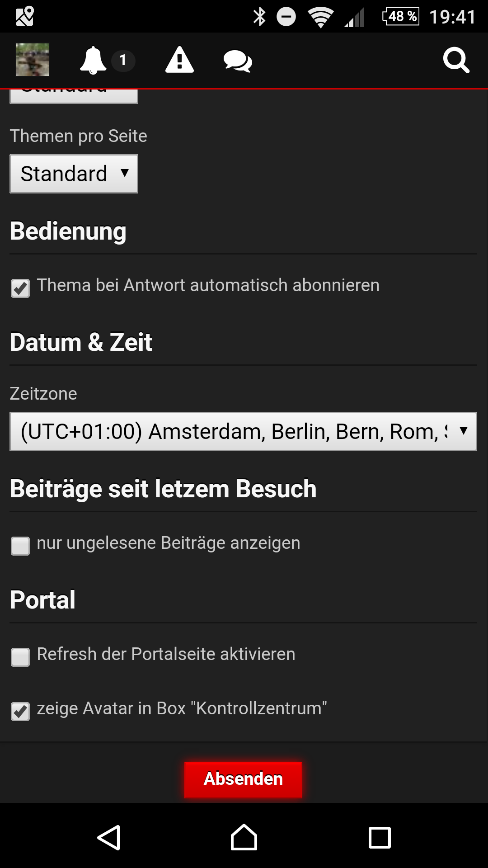Open the notifications bell icon
Image resolution: width=488 pixels, height=868 pixels.
point(93,60)
